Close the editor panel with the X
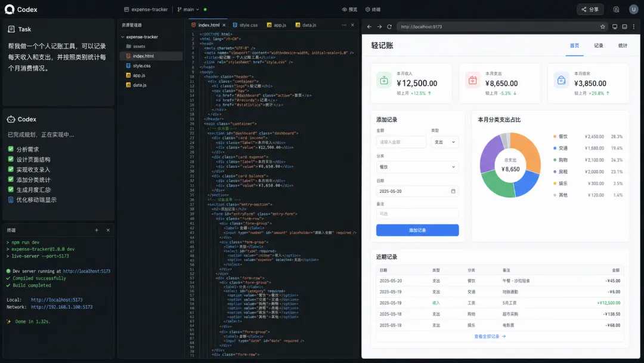 coord(352,25)
